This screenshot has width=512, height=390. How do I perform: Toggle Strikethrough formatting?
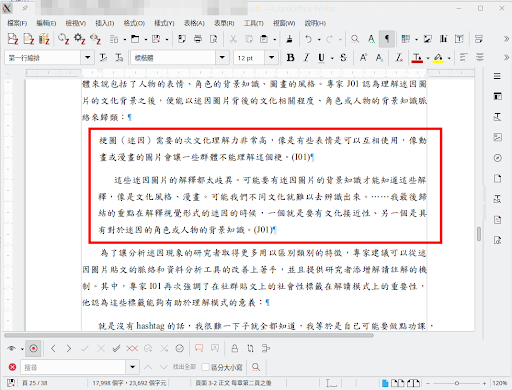[x=343, y=58]
